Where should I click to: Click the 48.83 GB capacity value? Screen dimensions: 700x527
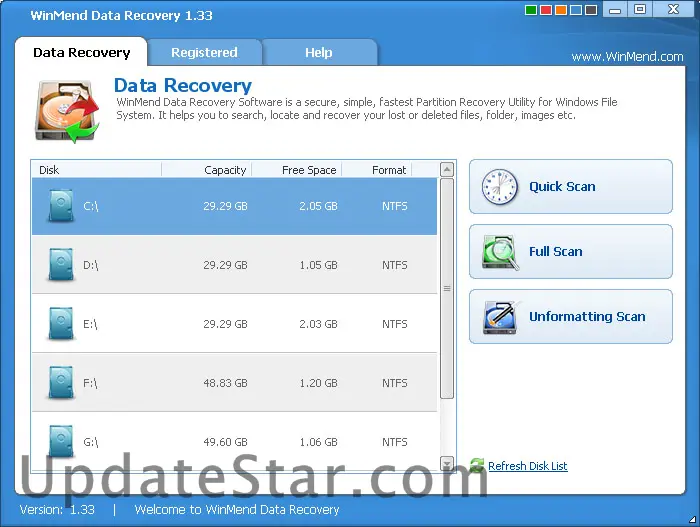[225, 383]
